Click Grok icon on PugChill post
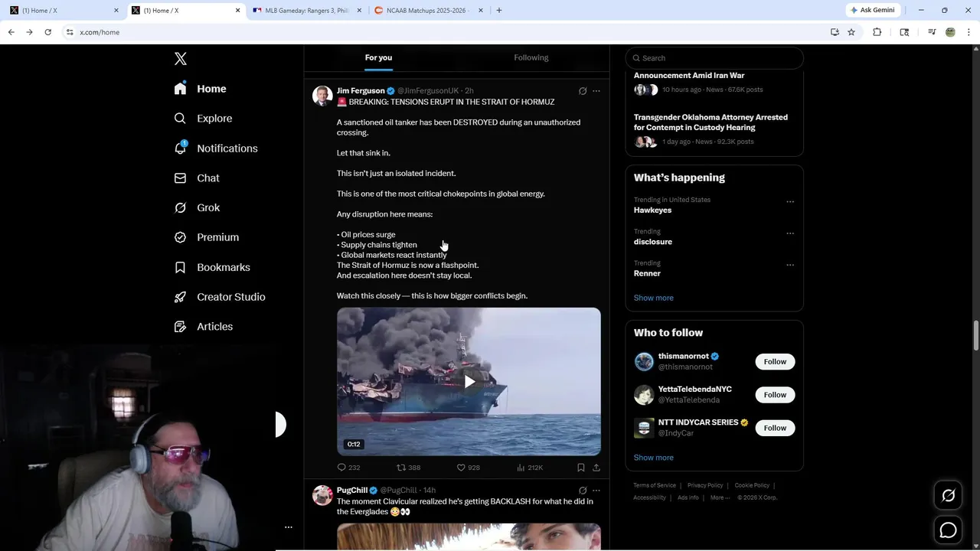Screen dimensions: 980x551 [x=583, y=491]
